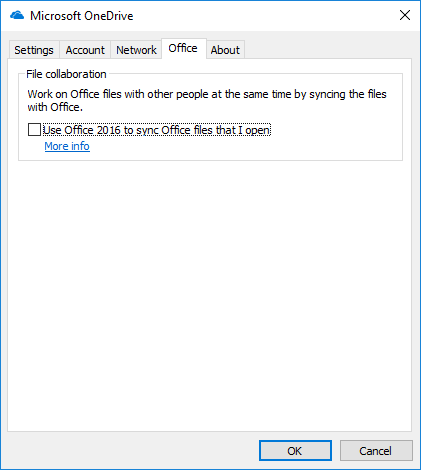Screen dimensions: 421x470
Task: Click the File collaboration group heading
Action: (x=66, y=74)
